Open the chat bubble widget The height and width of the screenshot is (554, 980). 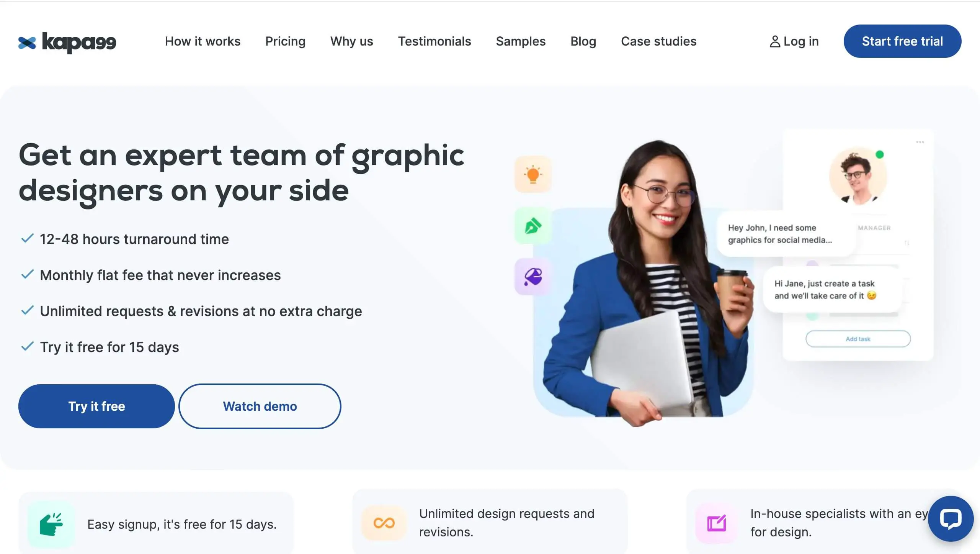951,518
